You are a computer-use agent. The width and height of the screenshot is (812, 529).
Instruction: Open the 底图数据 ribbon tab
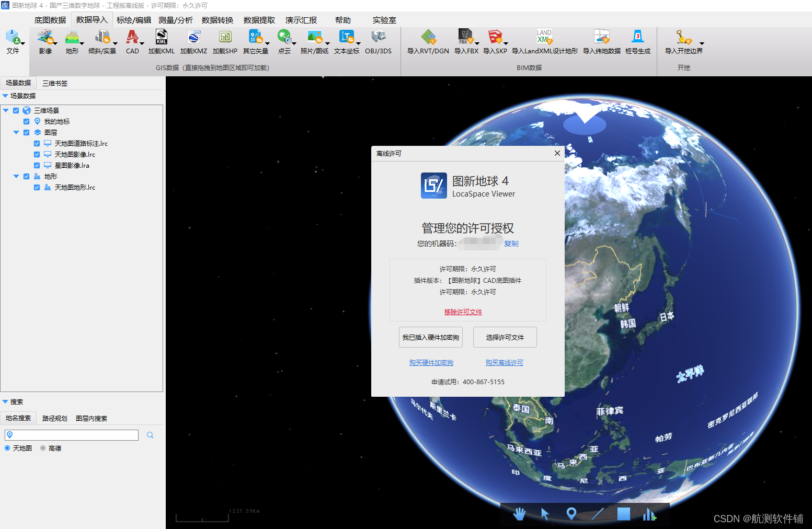click(x=50, y=20)
